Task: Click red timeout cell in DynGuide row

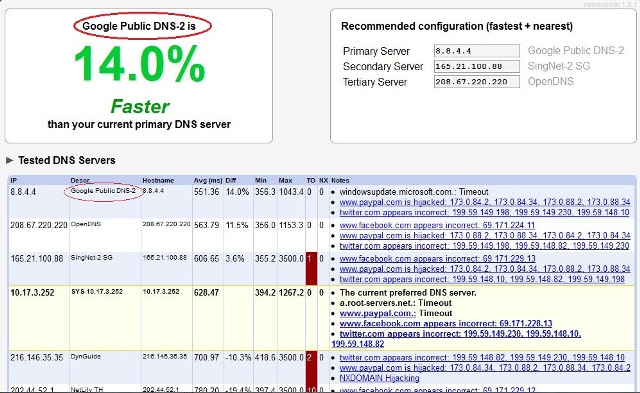Action: (311, 367)
